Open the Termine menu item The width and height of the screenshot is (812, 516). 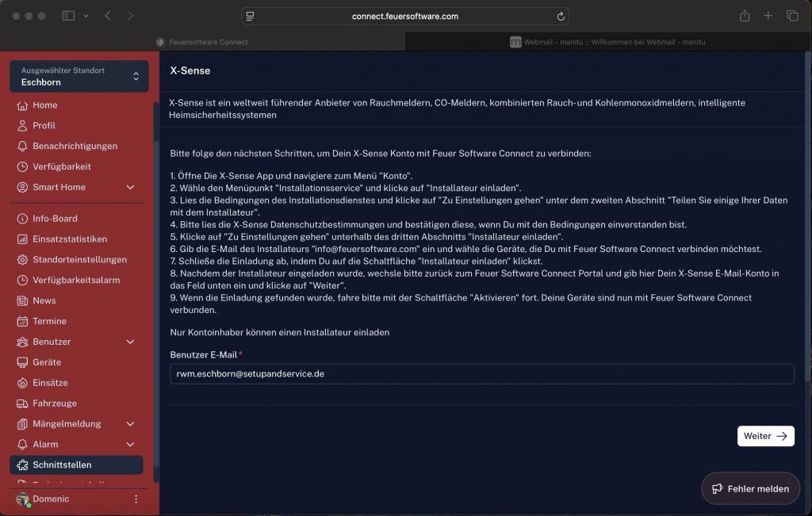click(x=49, y=321)
